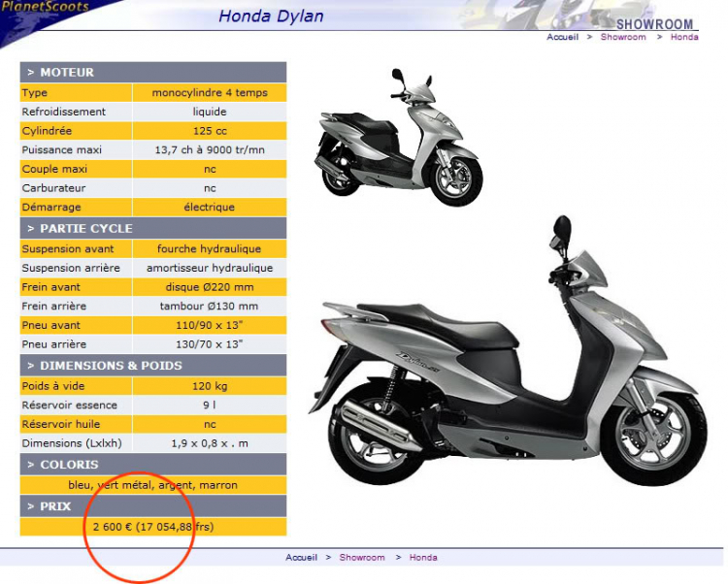Open the Accueil link in bottom breadcrumb
The height and width of the screenshot is (584, 728).
tap(301, 558)
